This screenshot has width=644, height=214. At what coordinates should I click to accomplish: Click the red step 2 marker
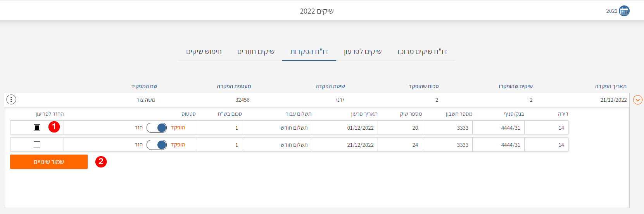pyautogui.click(x=101, y=162)
